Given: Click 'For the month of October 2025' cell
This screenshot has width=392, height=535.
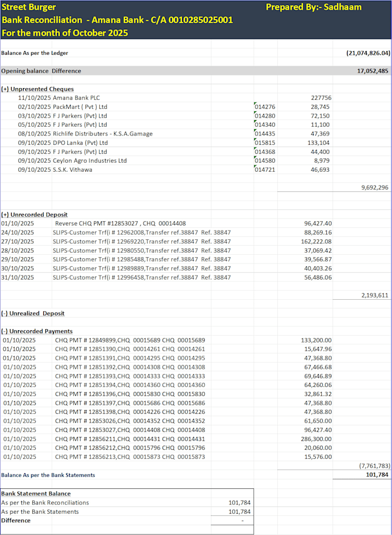Looking at the screenshot, I should (65, 33).
